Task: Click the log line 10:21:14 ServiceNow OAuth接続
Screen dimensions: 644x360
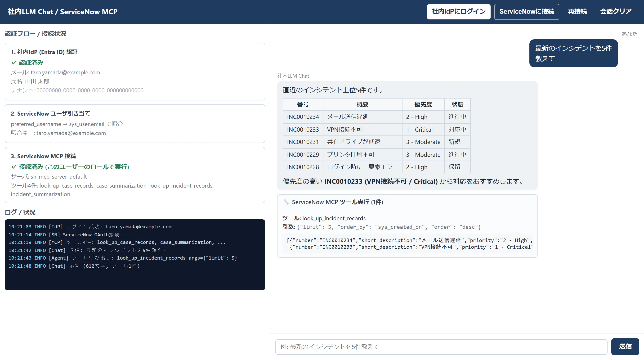Action: click(x=68, y=235)
